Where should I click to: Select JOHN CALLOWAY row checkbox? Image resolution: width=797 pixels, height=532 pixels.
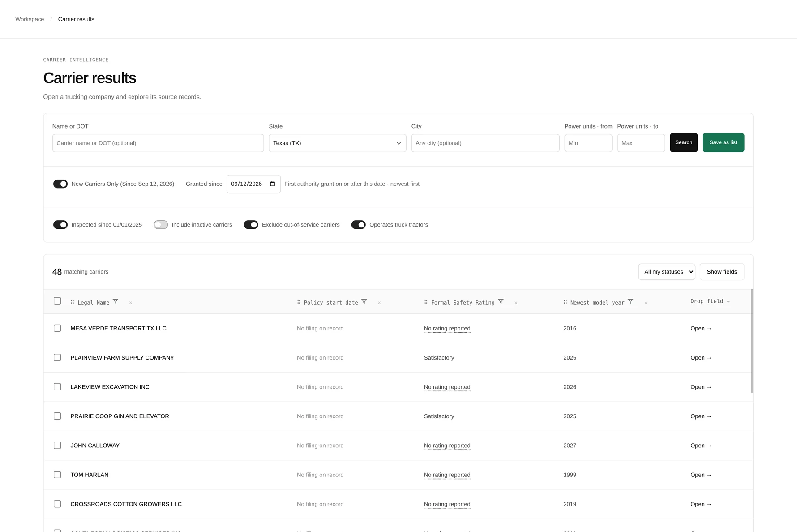pos(57,446)
